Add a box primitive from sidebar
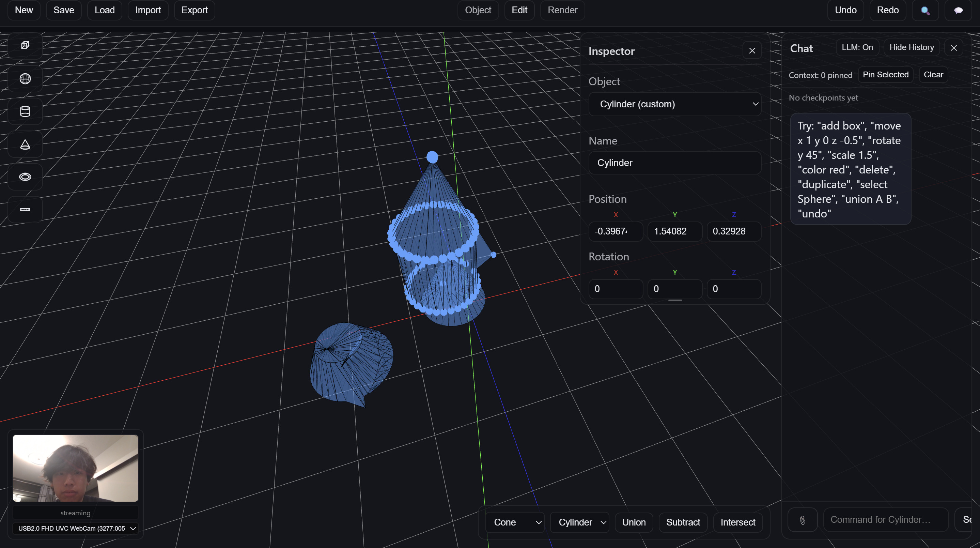Viewport: 980px width, 548px height. (x=25, y=45)
